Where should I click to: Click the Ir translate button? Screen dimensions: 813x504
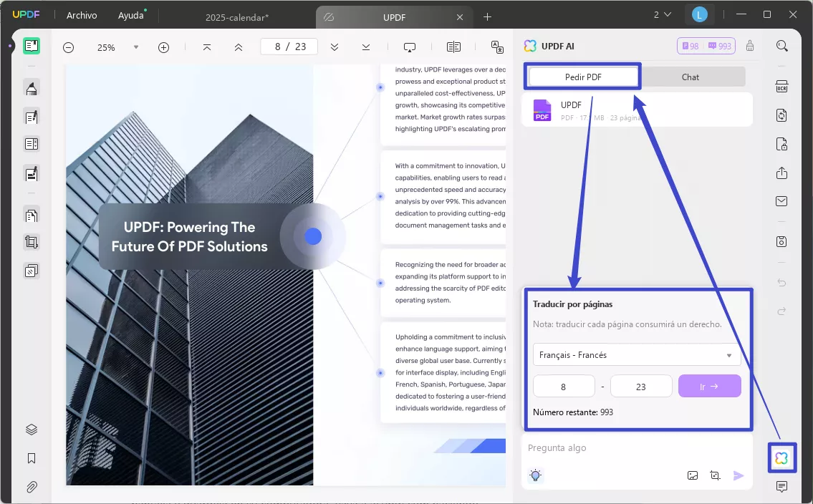[x=709, y=386]
